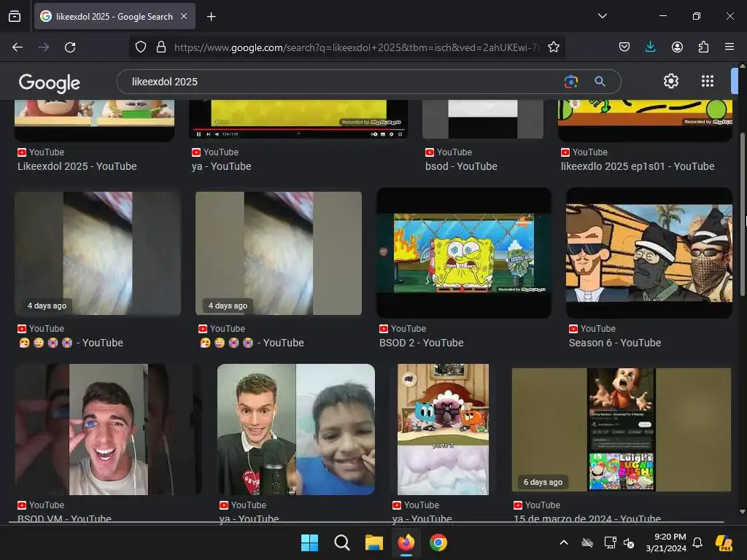Click the Firefox View icon in tab strip

(x=15, y=16)
